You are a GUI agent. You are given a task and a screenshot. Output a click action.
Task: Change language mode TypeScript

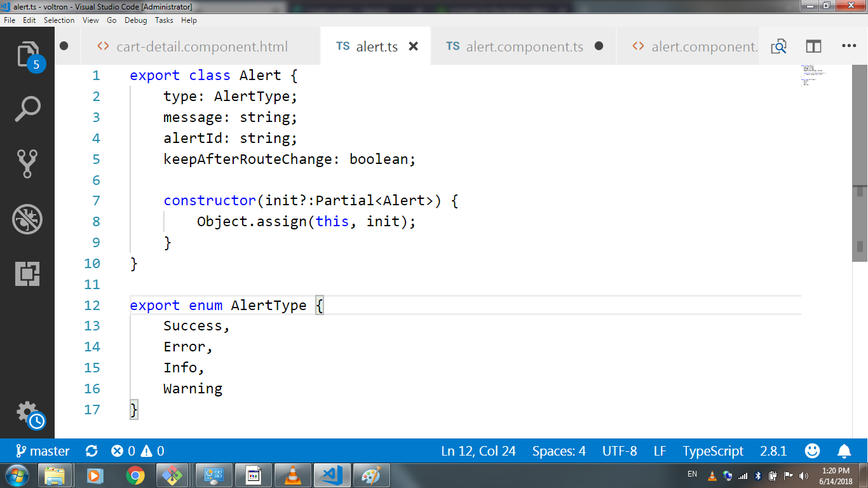[713, 451]
